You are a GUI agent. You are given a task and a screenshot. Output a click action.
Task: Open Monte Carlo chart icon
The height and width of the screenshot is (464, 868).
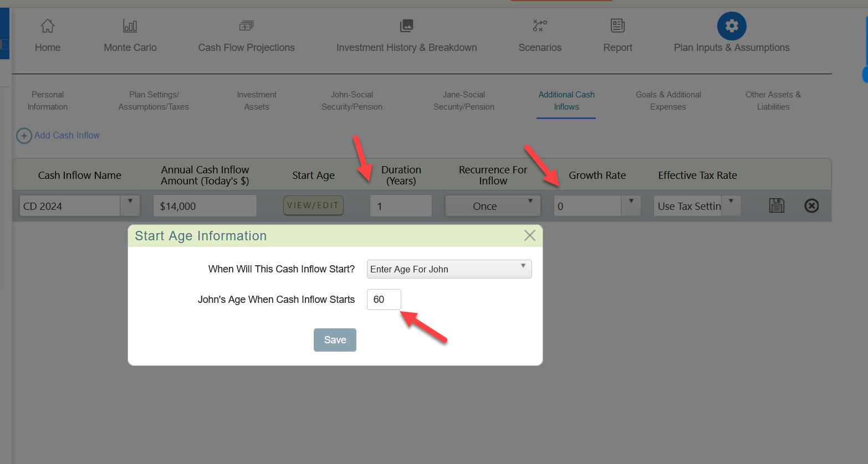(x=130, y=25)
